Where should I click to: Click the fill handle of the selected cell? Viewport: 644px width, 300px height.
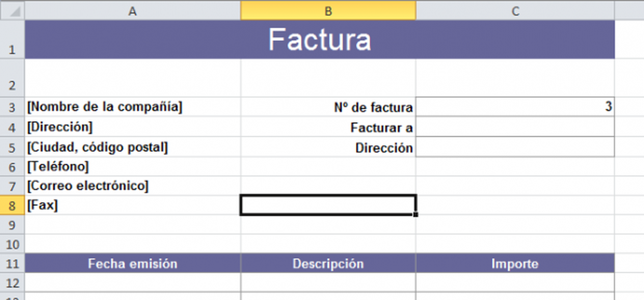416,215
